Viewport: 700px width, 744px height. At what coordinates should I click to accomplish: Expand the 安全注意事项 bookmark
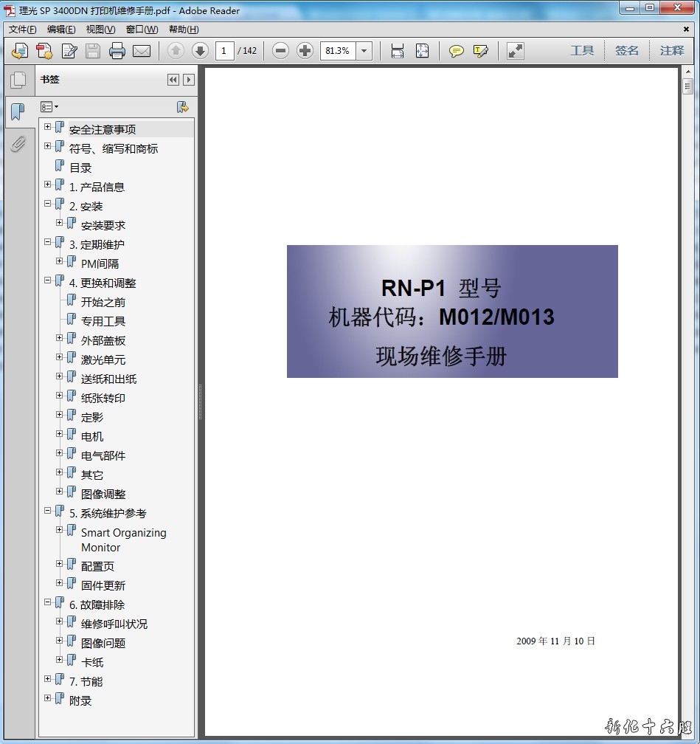48,127
